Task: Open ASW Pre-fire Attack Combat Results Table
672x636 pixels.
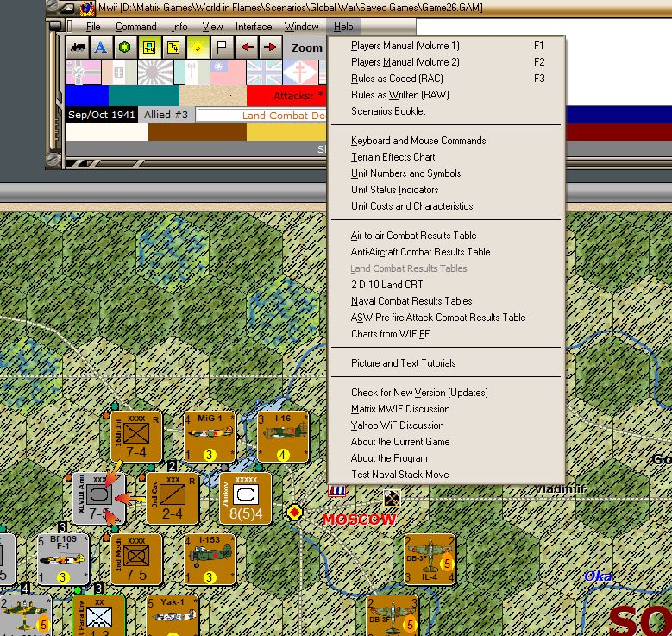Action: (x=447, y=318)
